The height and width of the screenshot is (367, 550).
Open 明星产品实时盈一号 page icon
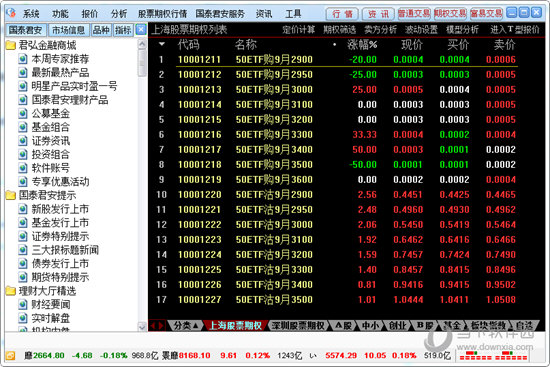23,86
